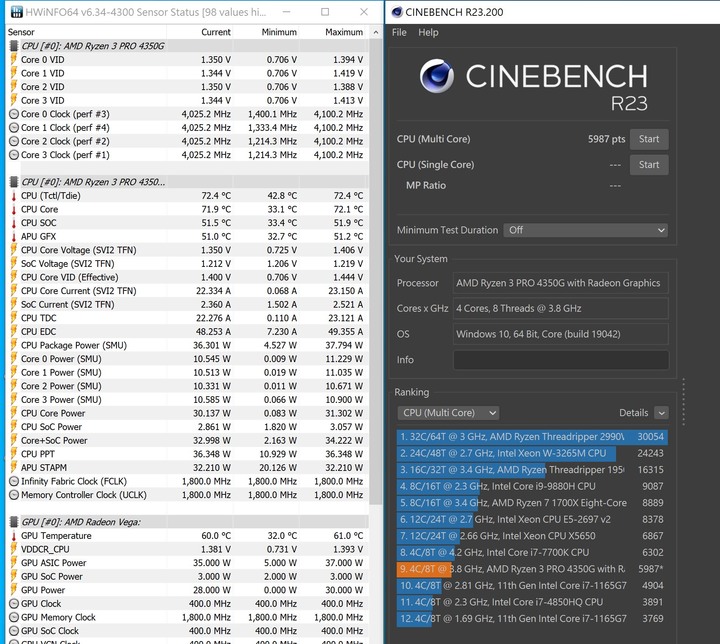Select highlighted ranking entry 9 Ryzen 3 PRO 4350G

pyautogui.click(x=532, y=569)
